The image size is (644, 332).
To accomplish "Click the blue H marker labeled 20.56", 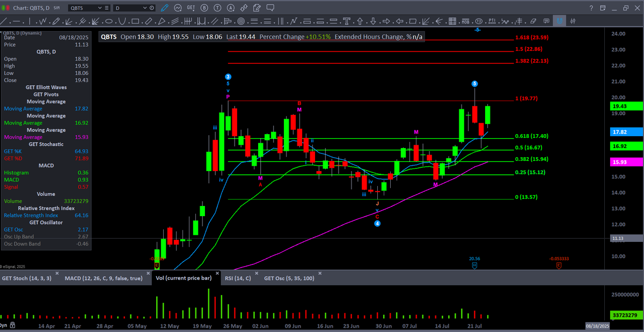I will (474, 265).
